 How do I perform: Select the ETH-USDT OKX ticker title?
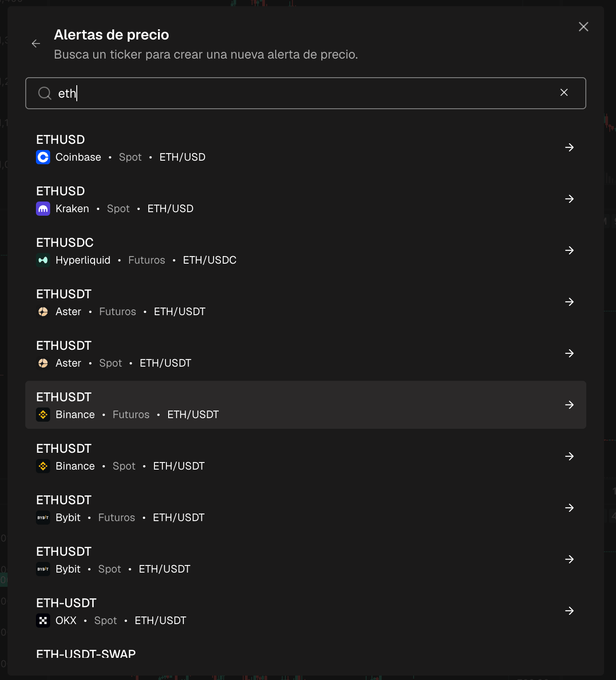point(66,603)
